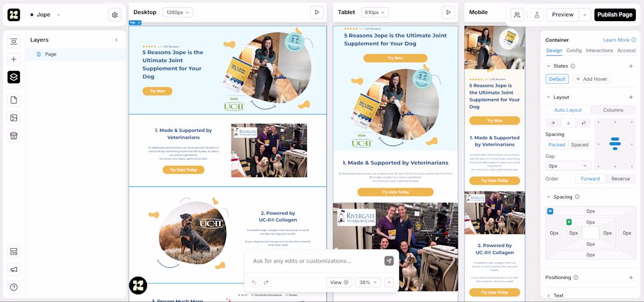Switch to the Accessibility tab
The height and width of the screenshot is (302, 644).
(x=626, y=50)
